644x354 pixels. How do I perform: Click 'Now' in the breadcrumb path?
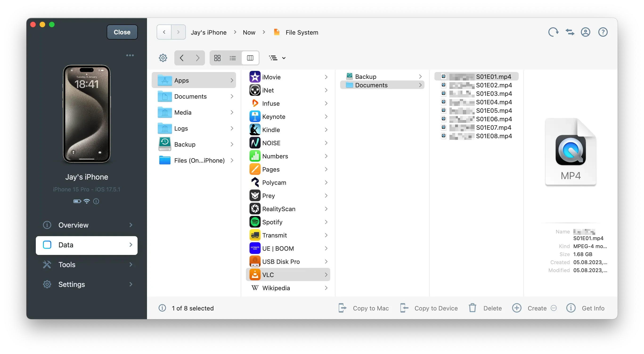click(x=249, y=32)
